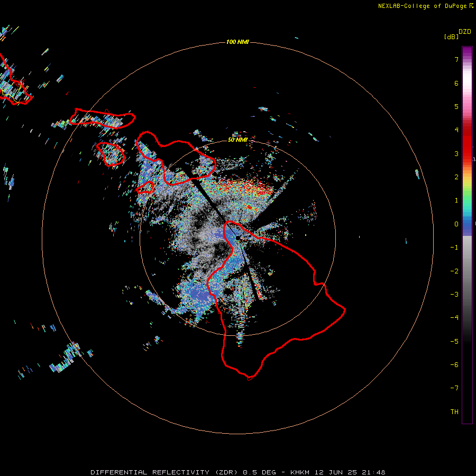Screen dimensions: 476x476
Task: Click the -6 tick label on the color scale
Action: pos(454,365)
